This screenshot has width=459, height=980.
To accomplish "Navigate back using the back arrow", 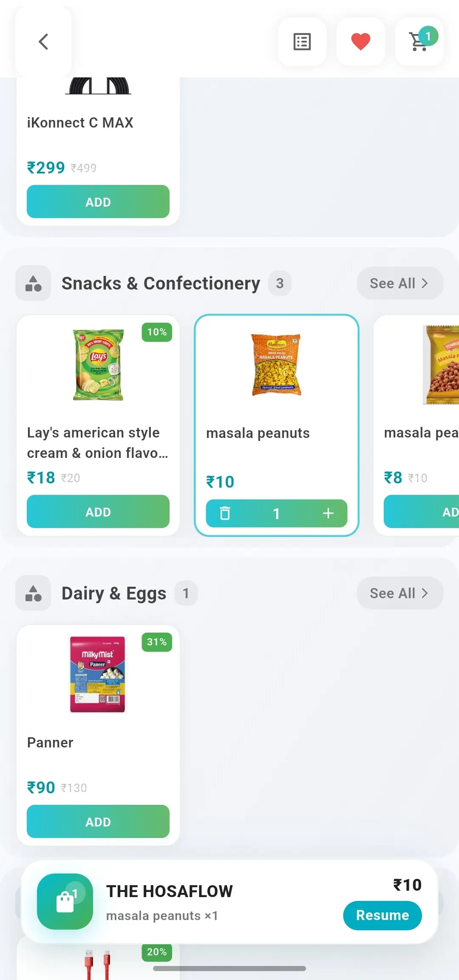I will (44, 41).
